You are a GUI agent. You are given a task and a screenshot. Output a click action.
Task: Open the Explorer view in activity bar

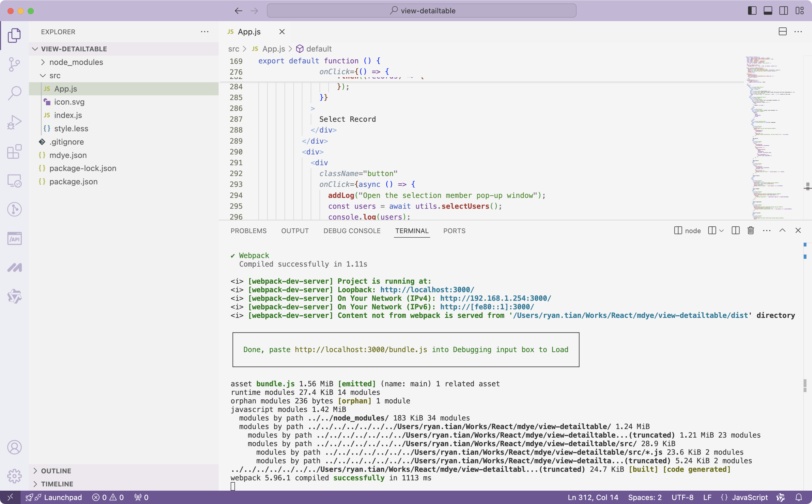tap(14, 35)
